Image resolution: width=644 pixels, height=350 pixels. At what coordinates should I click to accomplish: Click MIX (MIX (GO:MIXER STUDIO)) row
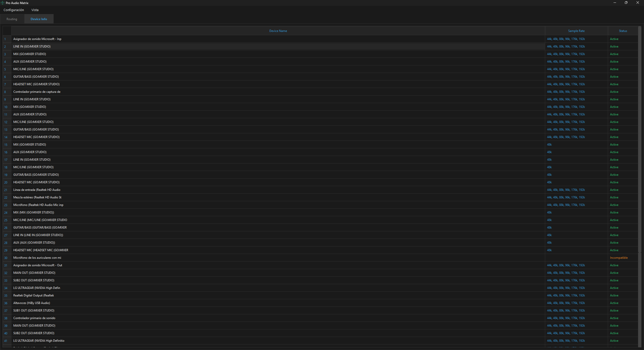278,212
